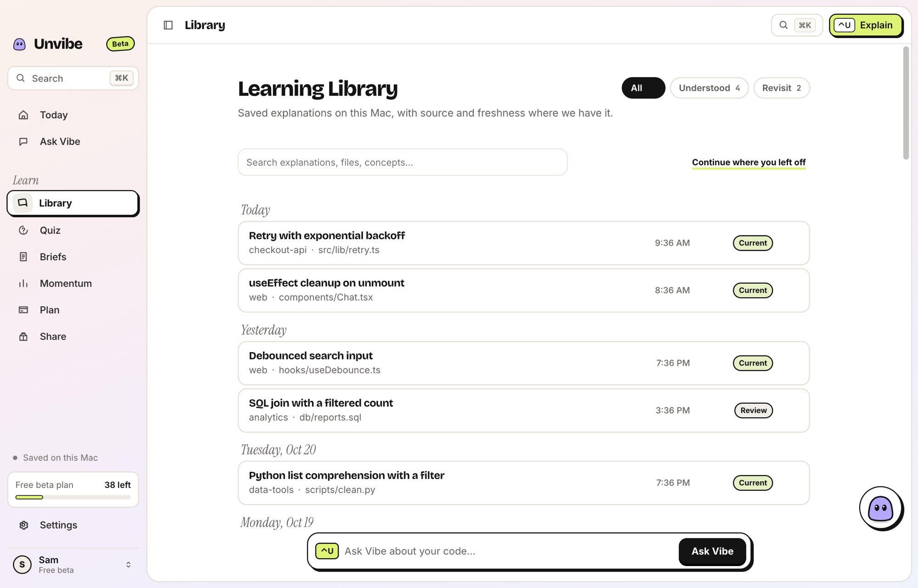Open SQL join with a filtered count
Image resolution: width=918 pixels, height=588 pixels.
(x=523, y=410)
